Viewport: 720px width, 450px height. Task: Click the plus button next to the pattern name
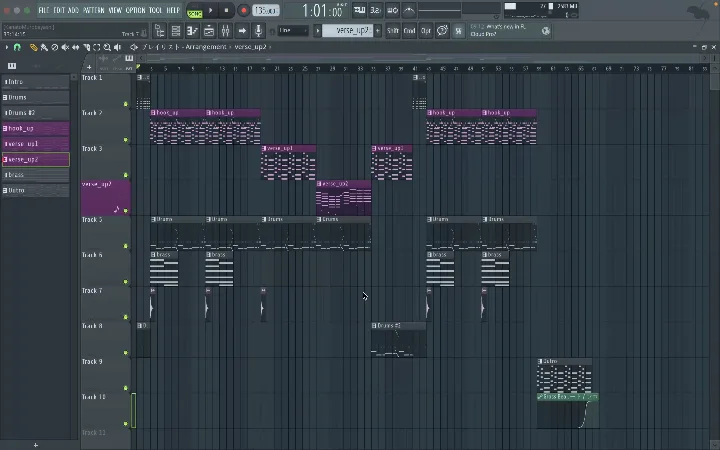[x=377, y=31]
